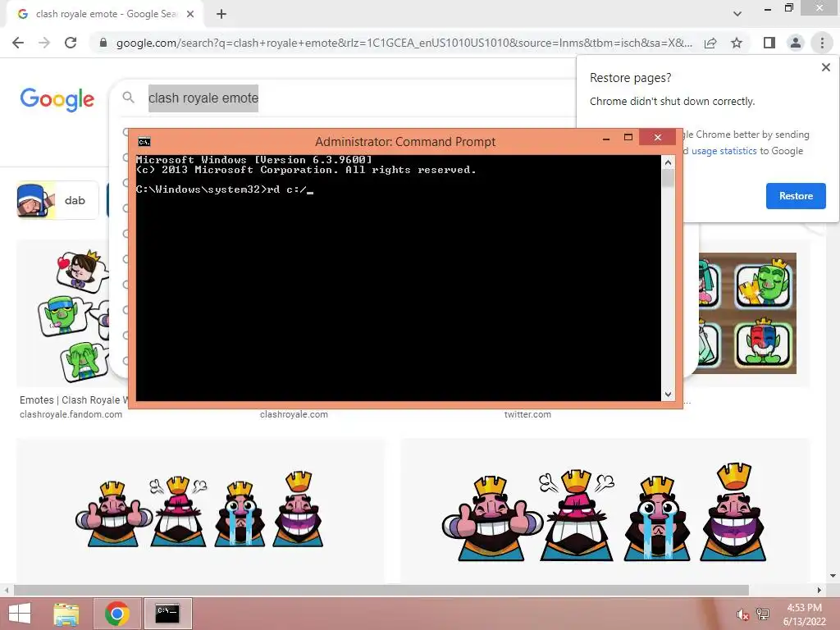Click the Administrator: Command Prompt title bar
Viewport: 840px width, 630px height.
[x=405, y=141]
